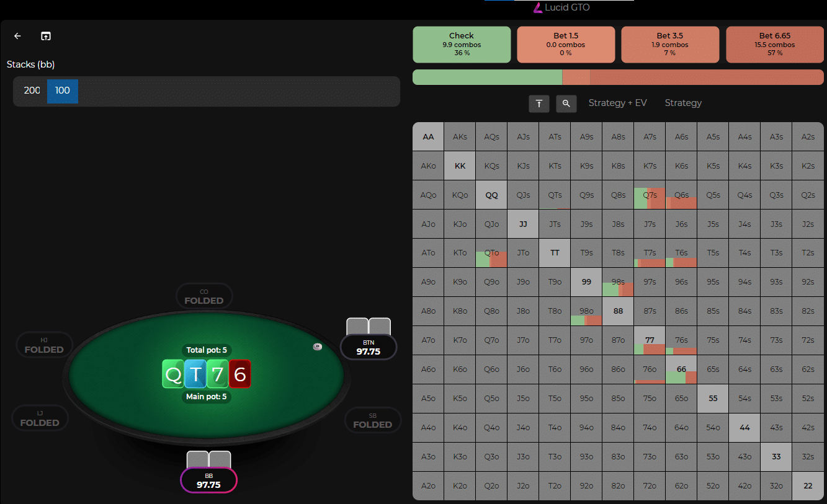The width and height of the screenshot is (827, 504).
Task: Select the QTs hand cell
Action: (x=555, y=195)
